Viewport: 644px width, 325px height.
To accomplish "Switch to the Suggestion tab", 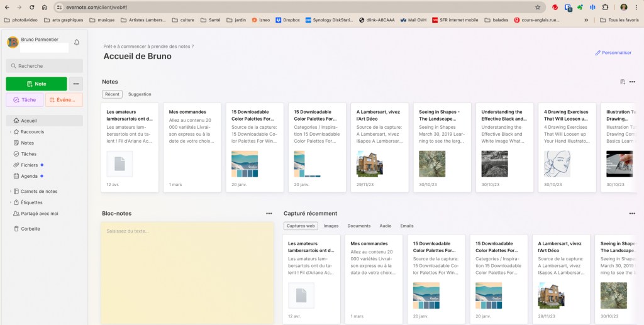I will (x=140, y=94).
